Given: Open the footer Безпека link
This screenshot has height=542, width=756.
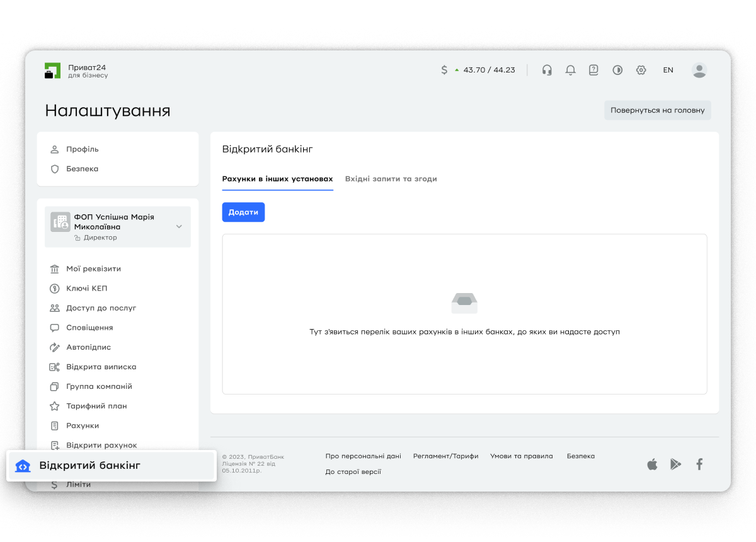Looking at the screenshot, I should click(581, 456).
